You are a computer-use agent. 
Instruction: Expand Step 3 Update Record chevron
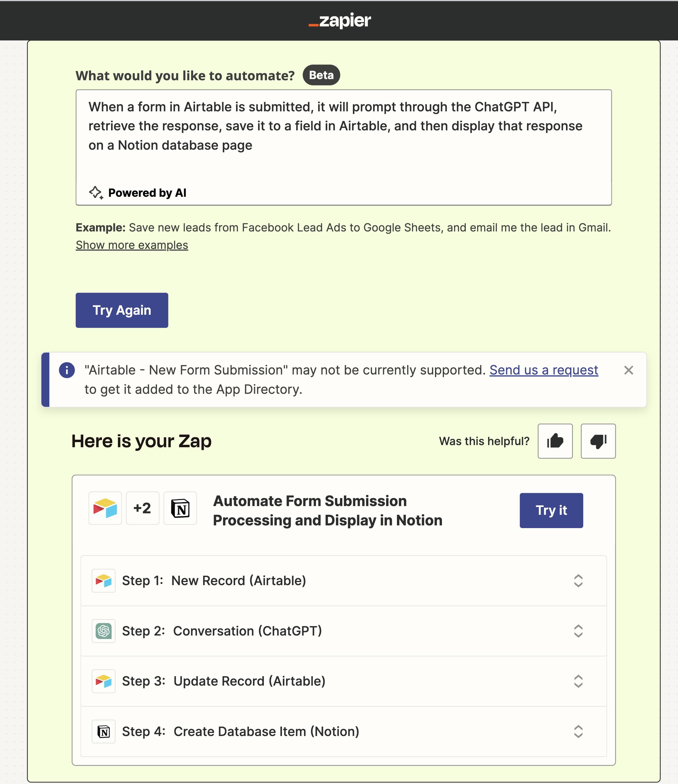(x=578, y=681)
